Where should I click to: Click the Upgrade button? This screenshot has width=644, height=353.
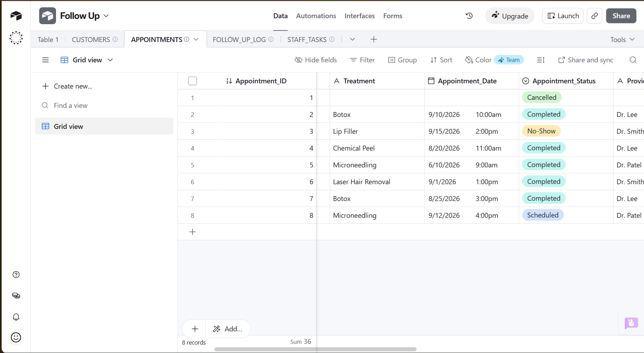click(x=510, y=16)
